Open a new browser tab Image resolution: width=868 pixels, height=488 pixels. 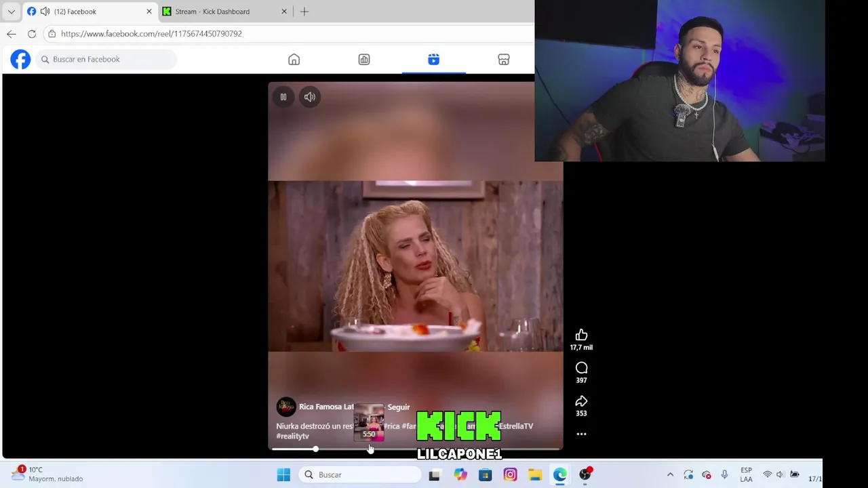coord(304,12)
